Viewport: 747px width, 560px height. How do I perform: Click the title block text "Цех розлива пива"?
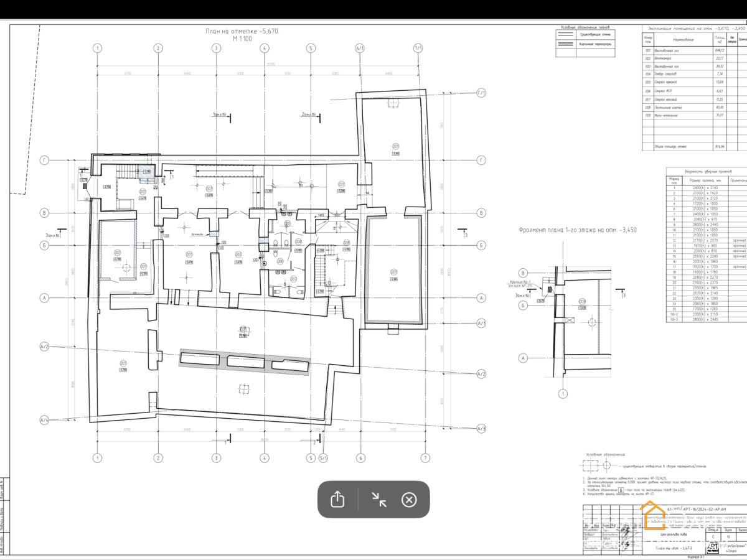(x=674, y=534)
